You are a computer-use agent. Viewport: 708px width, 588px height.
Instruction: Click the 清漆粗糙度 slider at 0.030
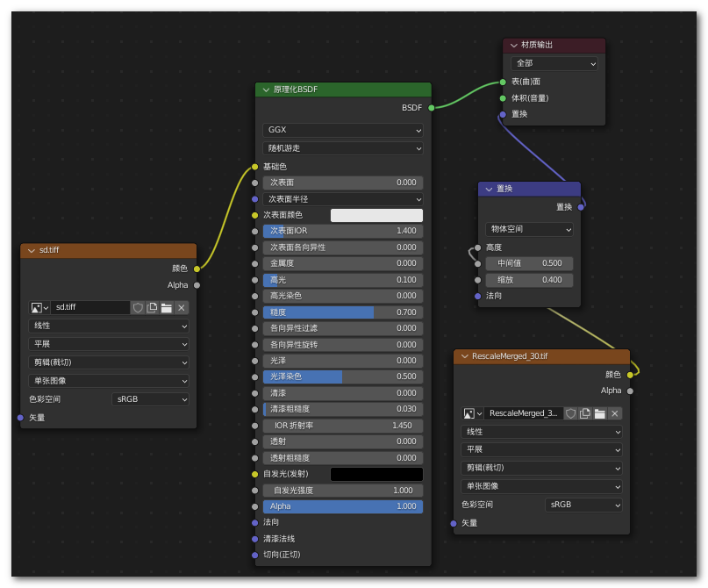click(x=343, y=409)
